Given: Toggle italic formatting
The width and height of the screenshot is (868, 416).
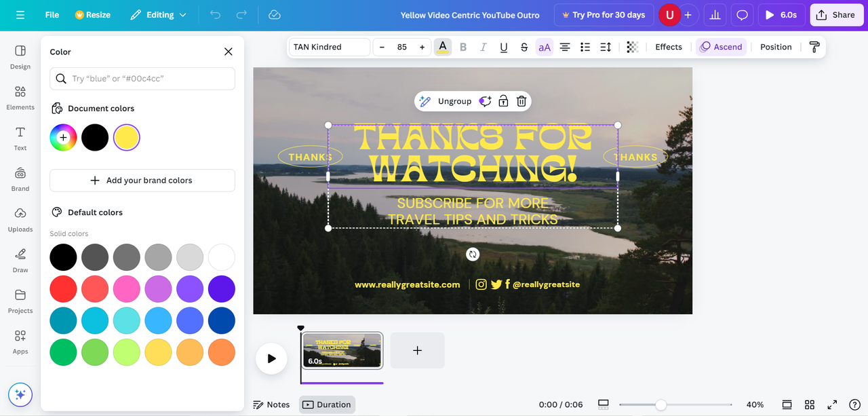Looking at the screenshot, I should click(484, 47).
